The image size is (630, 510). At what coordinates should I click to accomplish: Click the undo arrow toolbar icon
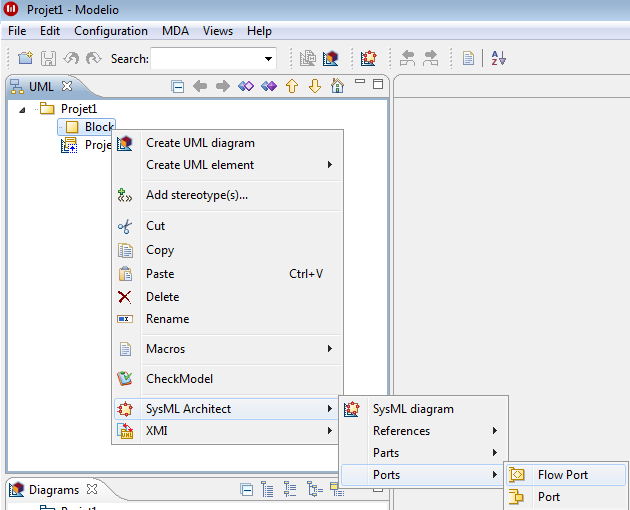click(71, 59)
